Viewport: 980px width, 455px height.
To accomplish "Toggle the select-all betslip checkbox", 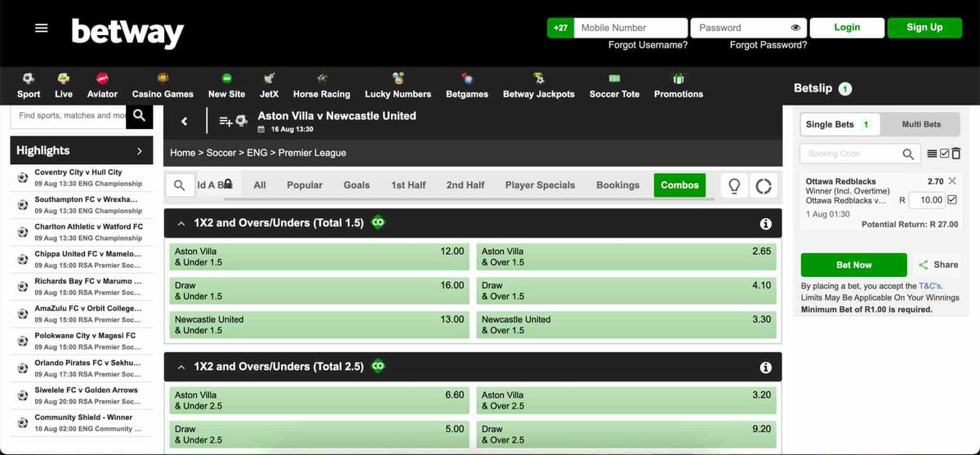I will click(945, 154).
